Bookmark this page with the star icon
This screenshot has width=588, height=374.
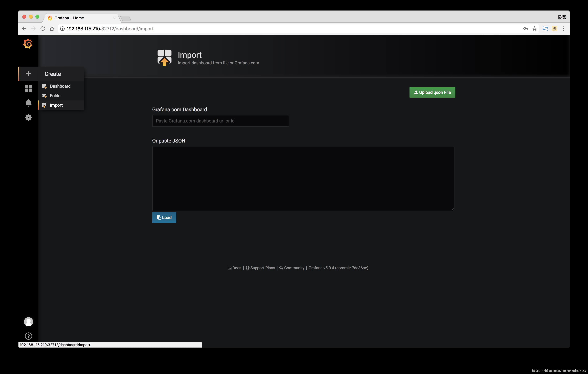click(535, 29)
